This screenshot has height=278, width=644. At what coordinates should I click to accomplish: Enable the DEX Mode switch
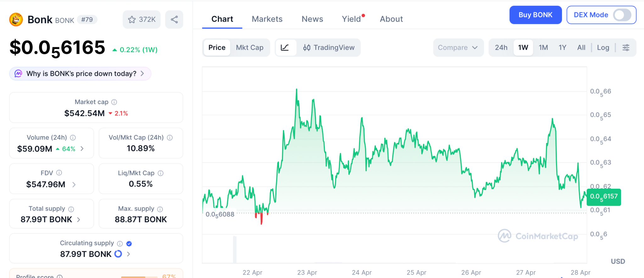622,15
